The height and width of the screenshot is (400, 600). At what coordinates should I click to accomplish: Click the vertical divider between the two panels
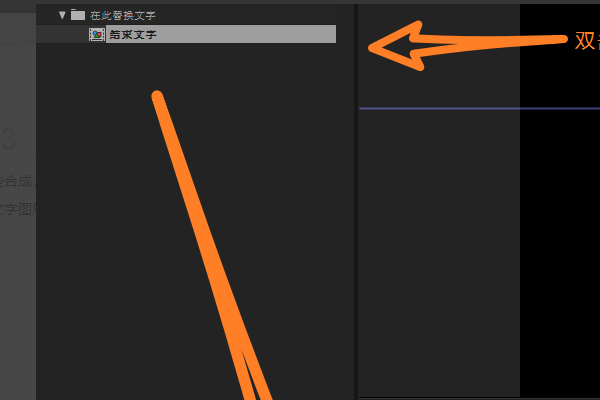(356, 199)
